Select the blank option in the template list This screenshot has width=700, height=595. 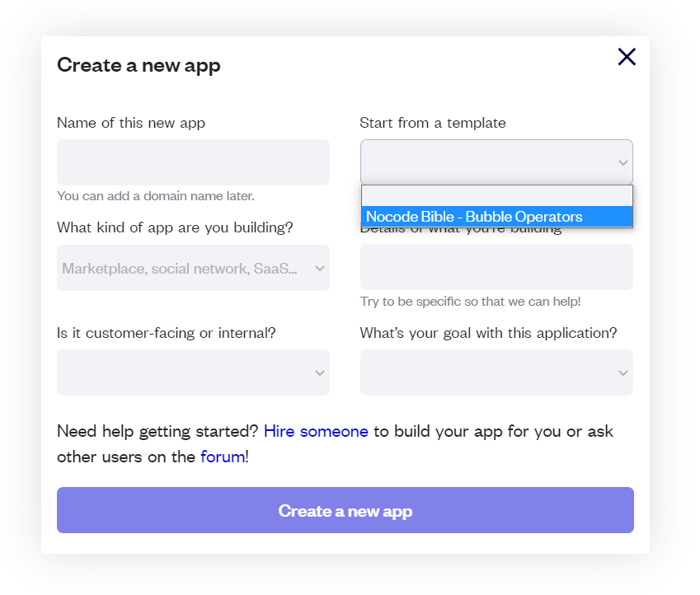point(496,196)
